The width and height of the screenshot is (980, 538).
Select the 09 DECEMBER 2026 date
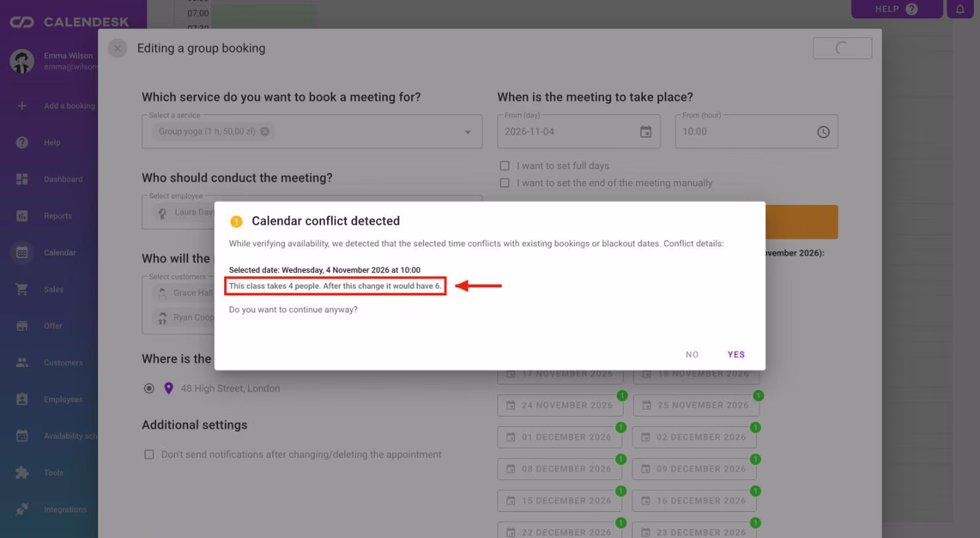click(694, 469)
